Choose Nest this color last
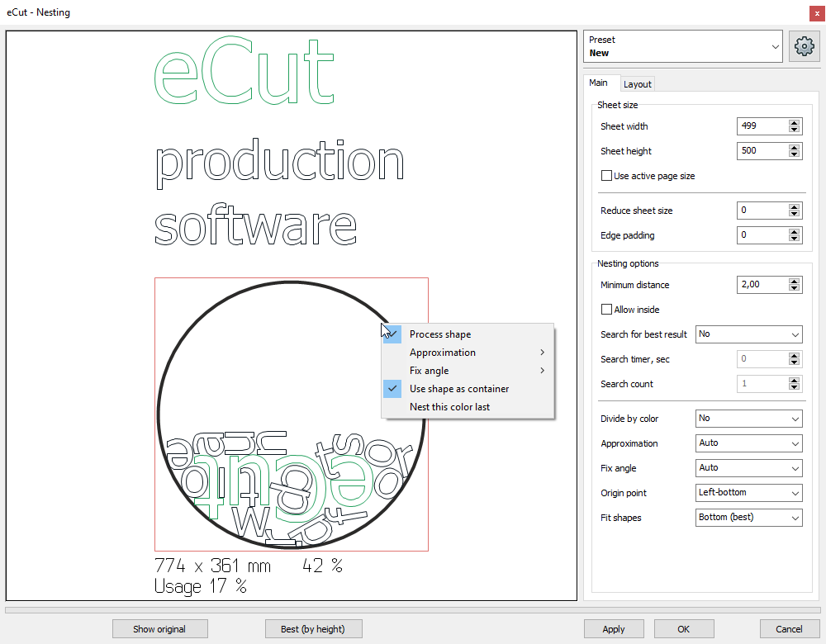This screenshot has height=644, width=826. pos(449,407)
